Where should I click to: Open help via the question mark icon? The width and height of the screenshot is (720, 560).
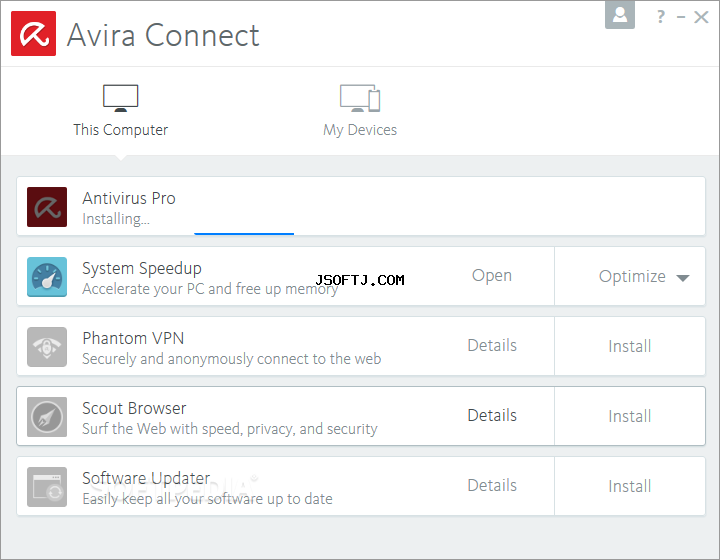coord(661,17)
